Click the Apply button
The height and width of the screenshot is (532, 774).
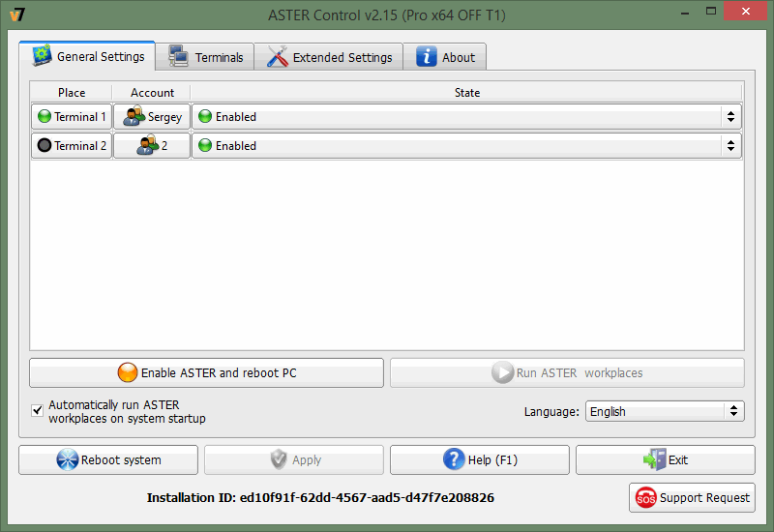[294, 460]
